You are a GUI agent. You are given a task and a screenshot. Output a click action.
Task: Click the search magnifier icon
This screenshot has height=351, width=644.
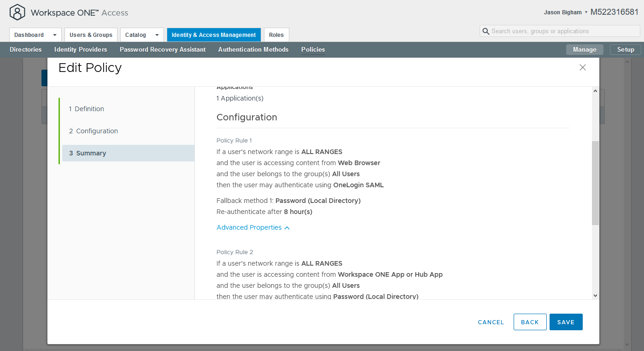coord(486,31)
